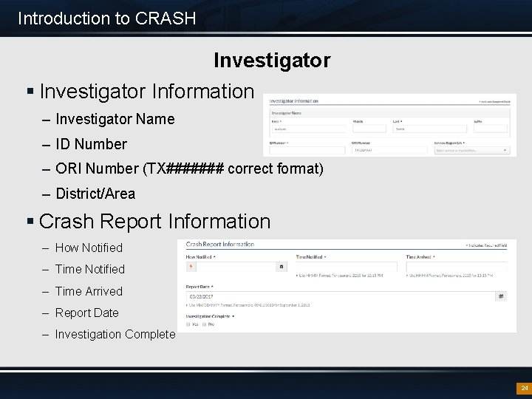Viewport: 532px width, 399px height.
Task: Click the 'Time Arrived' bullet item
Action: (x=89, y=291)
